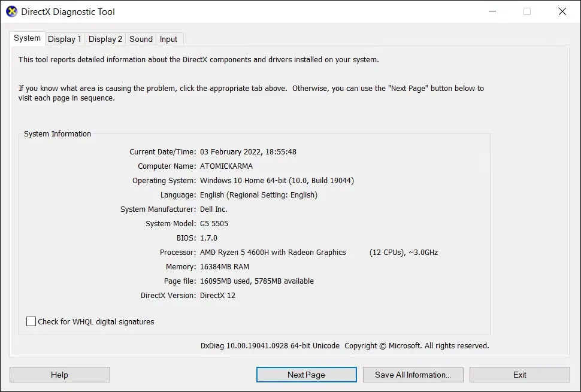Viewport: 581px width, 392px height.
Task: Click the Next Page button
Action: click(307, 375)
